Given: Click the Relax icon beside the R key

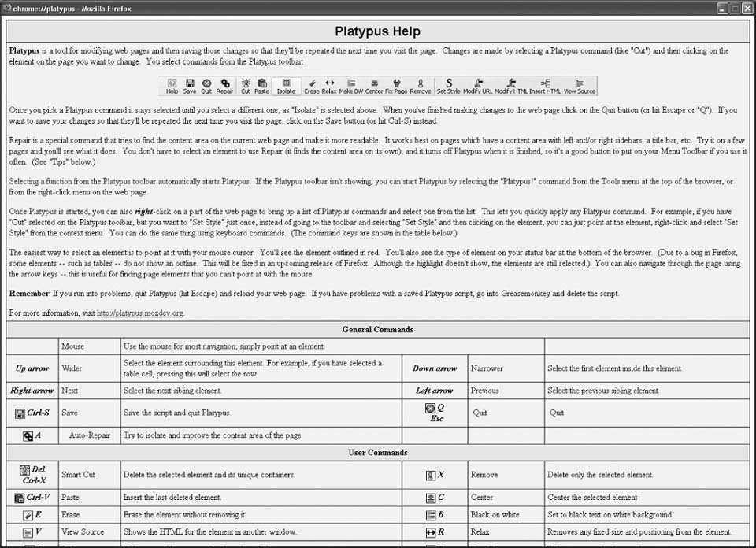Looking at the screenshot, I should [x=431, y=532].
